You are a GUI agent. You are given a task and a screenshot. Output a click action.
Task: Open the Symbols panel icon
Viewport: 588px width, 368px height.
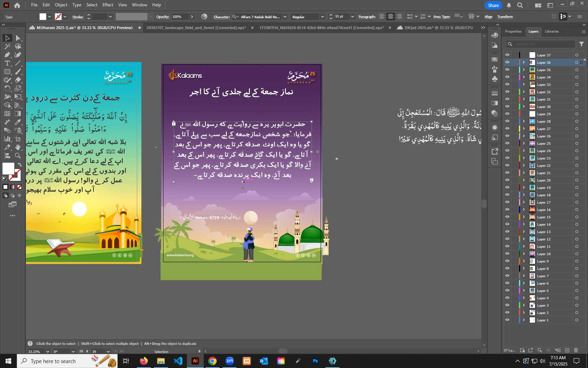click(x=495, y=79)
